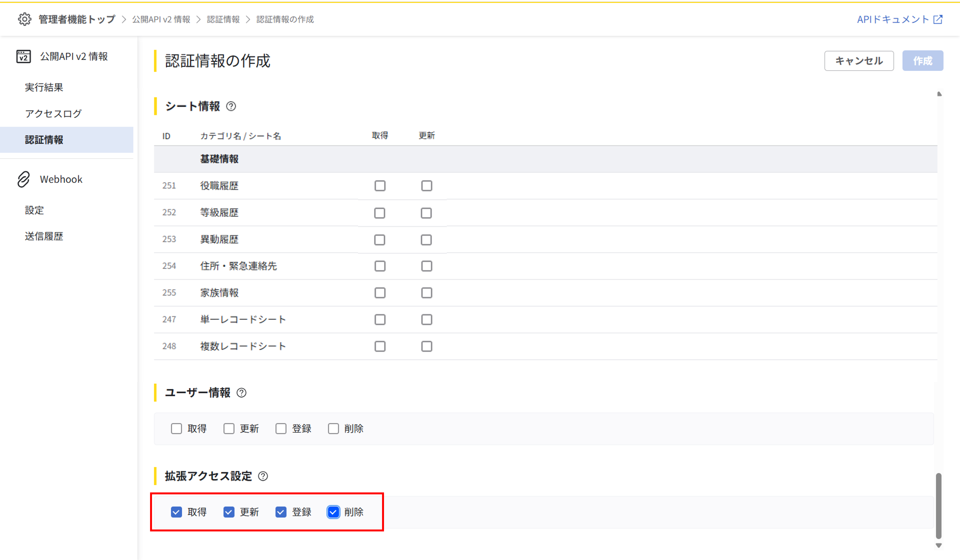Go to 認証情報 breadcrumb

pyautogui.click(x=223, y=19)
